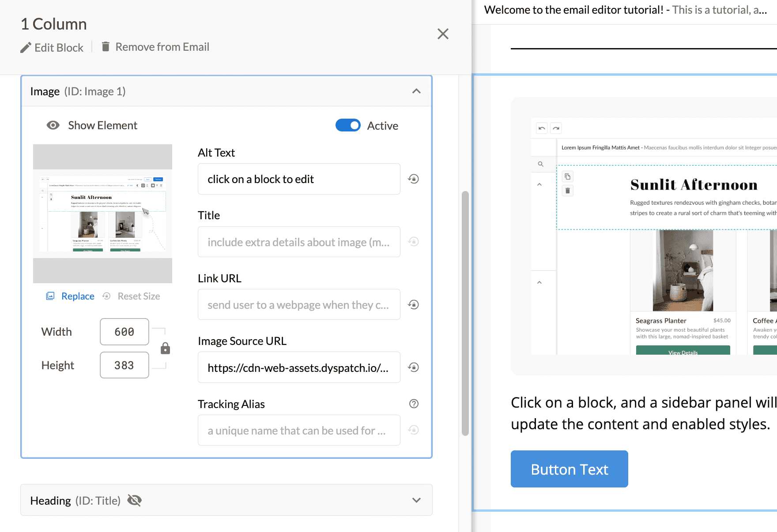This screenshot has height=532, width=777.
Task: Click the Remove from Email trash icon
Action: (106, 46)
